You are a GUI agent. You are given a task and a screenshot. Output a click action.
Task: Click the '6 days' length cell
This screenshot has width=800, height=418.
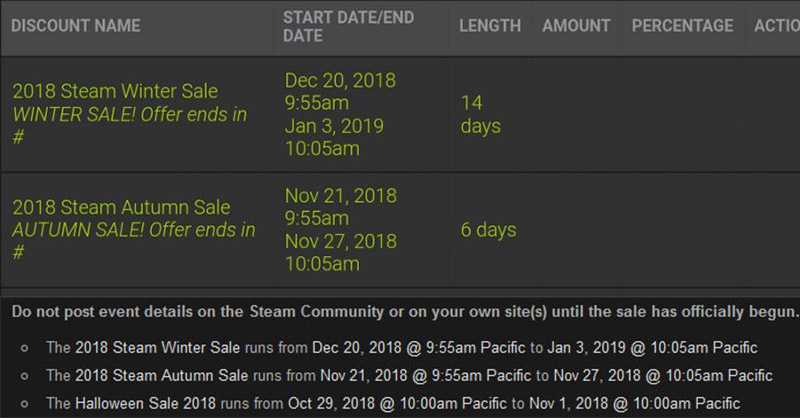(488, 230)
